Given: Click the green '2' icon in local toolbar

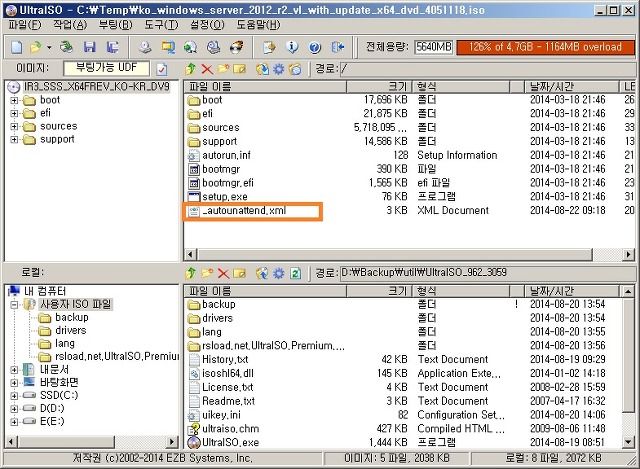Looking at the screenshot, I should [296, 273].
